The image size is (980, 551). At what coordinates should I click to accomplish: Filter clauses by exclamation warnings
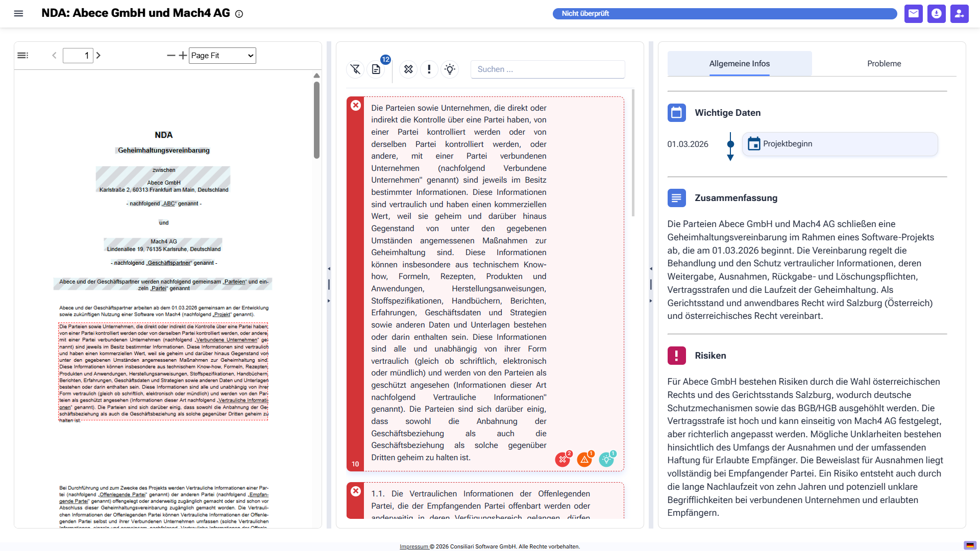tap(429, 69)
